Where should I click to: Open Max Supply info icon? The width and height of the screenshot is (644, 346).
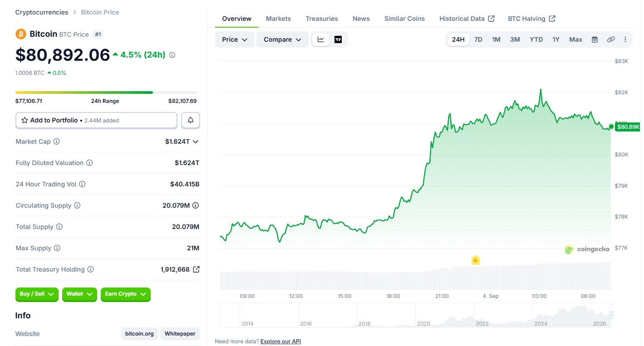(57, 248)
